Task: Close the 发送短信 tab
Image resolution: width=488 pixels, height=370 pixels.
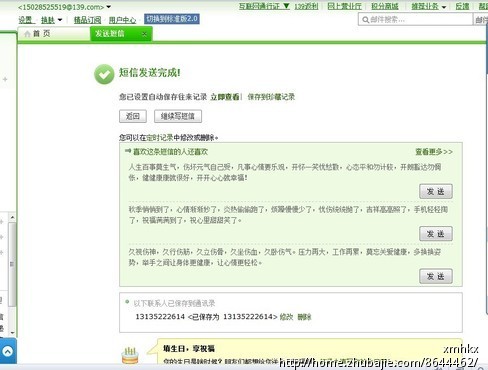Action: point(144,34)
